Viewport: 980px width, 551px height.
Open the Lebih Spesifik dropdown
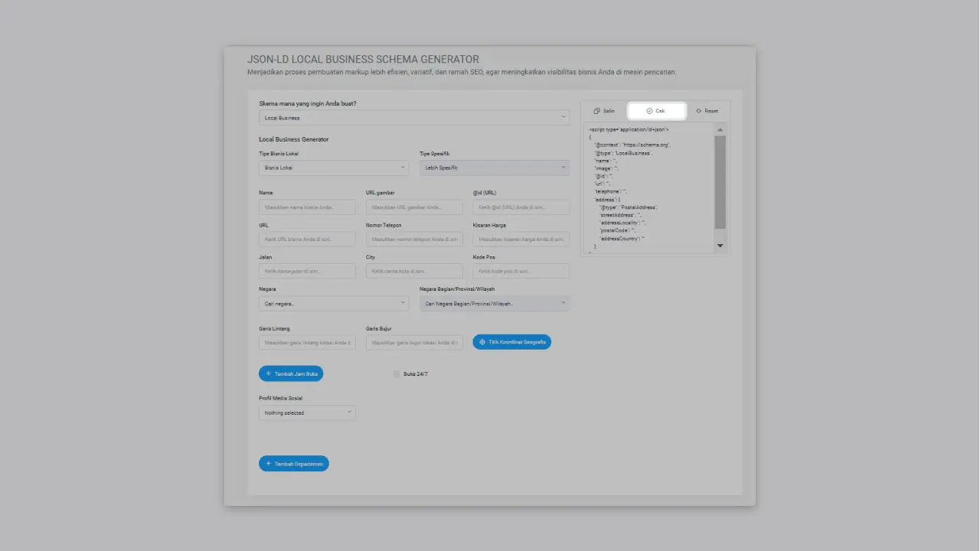pos(494,167)
